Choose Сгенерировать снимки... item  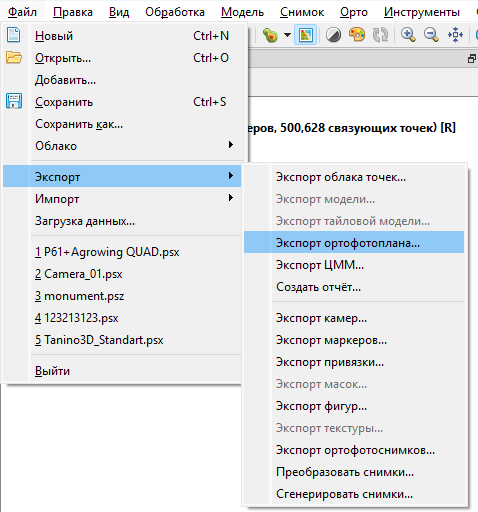pos(354,494)
